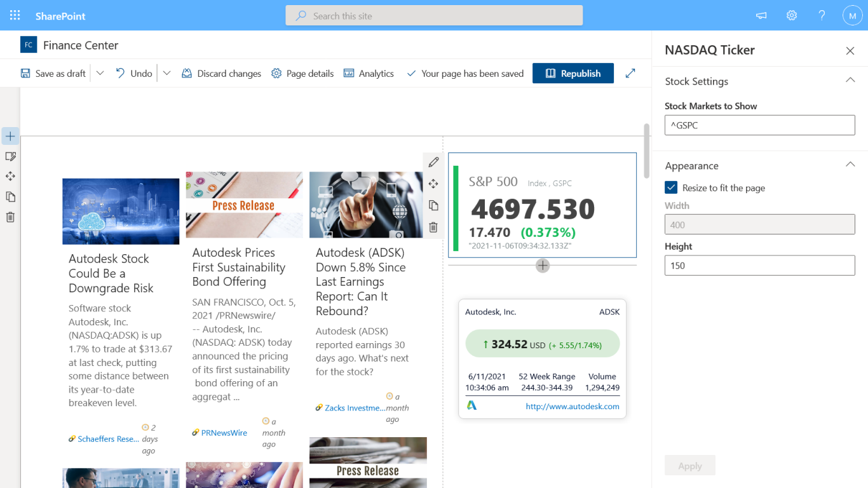The height and width of the screenshot is (488, 868).
Task: Delete section using left sidebar trash icon
Action: tap(10, 217)
